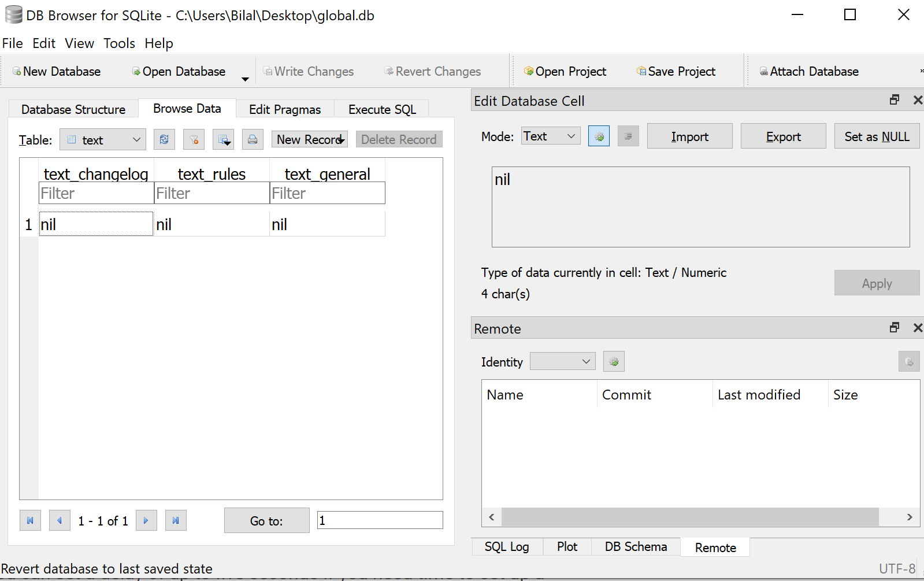Close the Remote panel

point(918,328)
